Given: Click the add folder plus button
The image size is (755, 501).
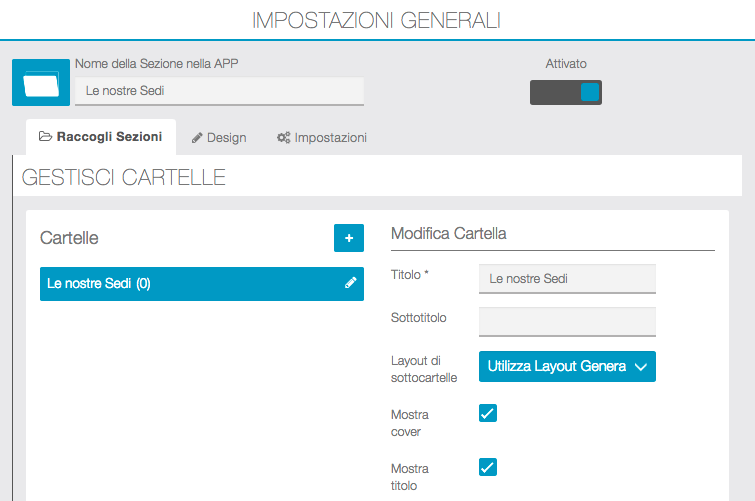Looking at the screenshot, I should click(x=349, y=238).
